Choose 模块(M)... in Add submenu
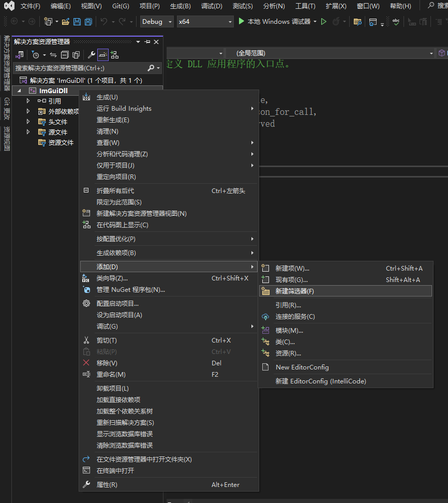Screen dimensions: 448x503 [x=346, y=331]
